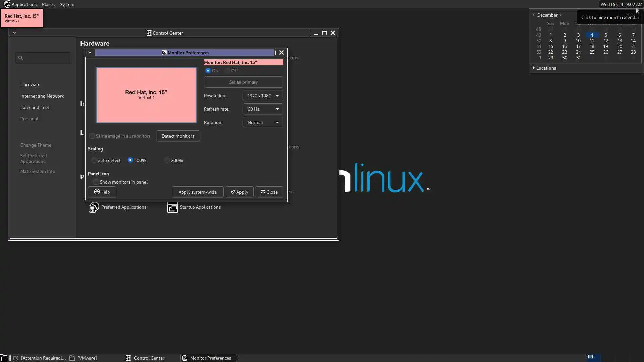644x362 pixels.
Task: Click the show desktop icon in the bottom panel
Action: 4,358
